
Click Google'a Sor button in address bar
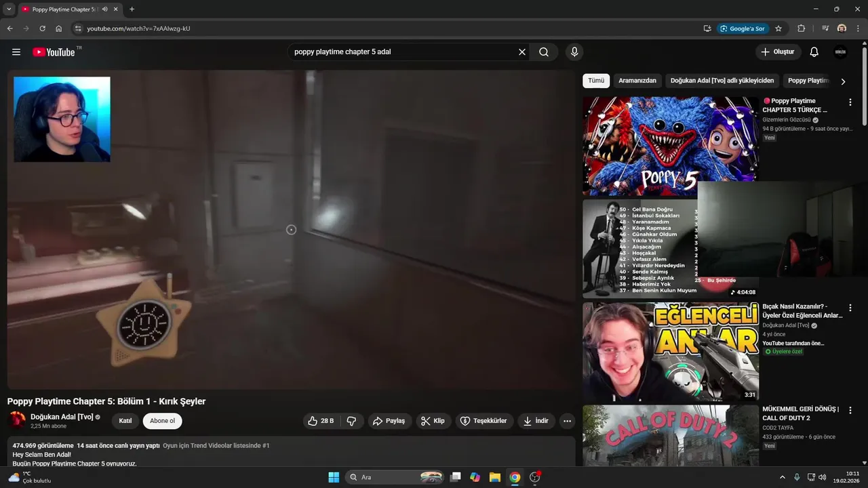point(743,28)
